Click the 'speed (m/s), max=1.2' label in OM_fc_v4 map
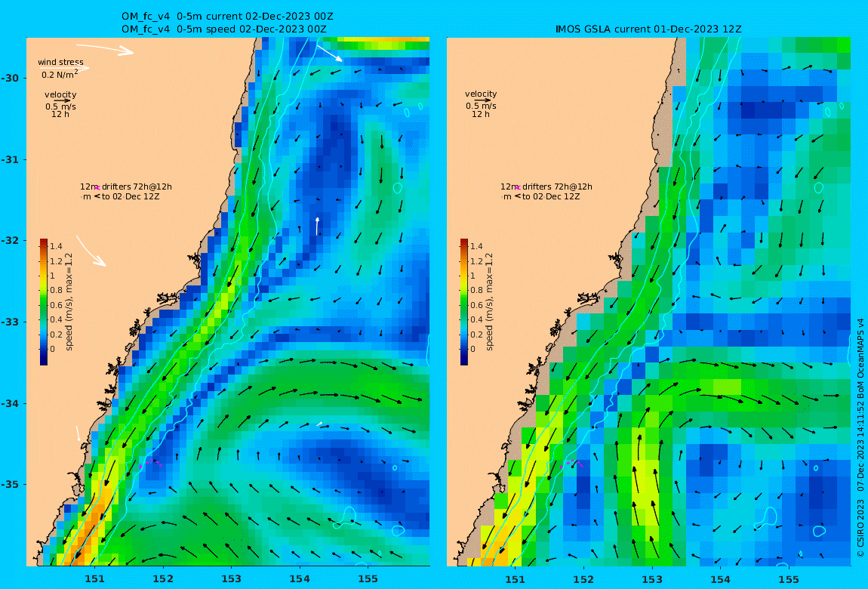The image size is (868, 589). click(x=69, y=302)
